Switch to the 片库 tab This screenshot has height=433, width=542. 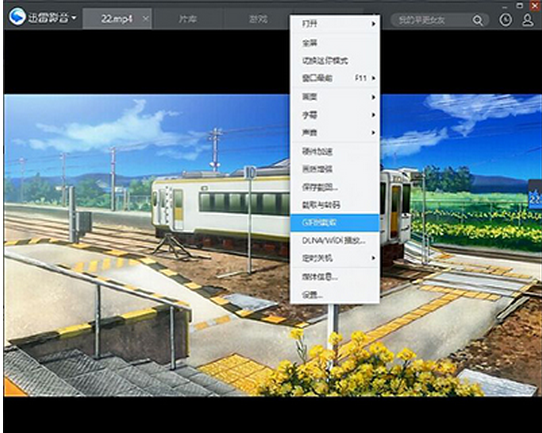click(188, 19)
